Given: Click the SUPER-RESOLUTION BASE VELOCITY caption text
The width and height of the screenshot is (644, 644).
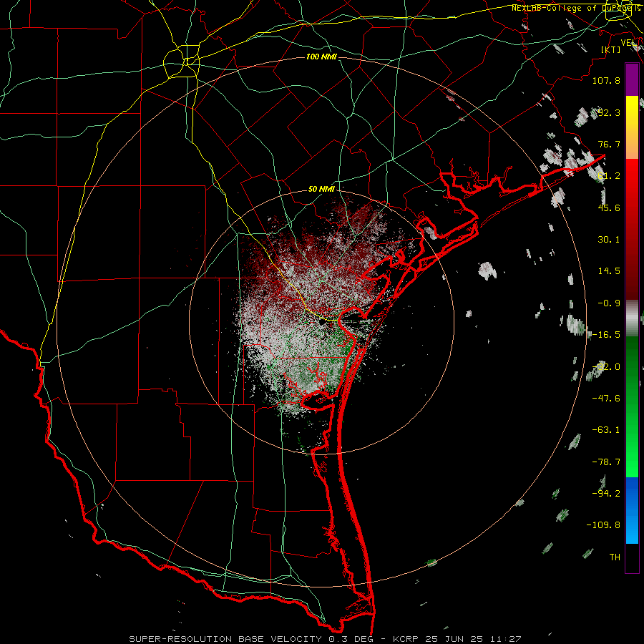Looking at the screenshot, I should click(225, 639).
